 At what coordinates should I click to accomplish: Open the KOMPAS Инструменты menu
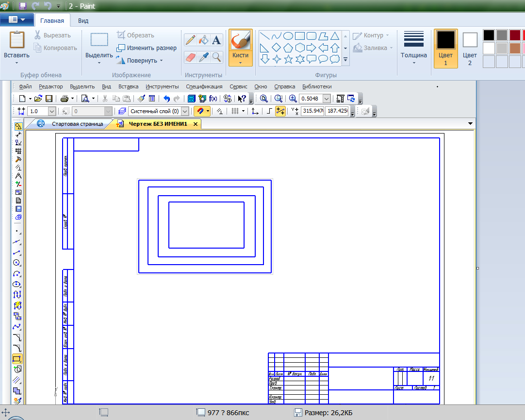click(x=162, y=86)
